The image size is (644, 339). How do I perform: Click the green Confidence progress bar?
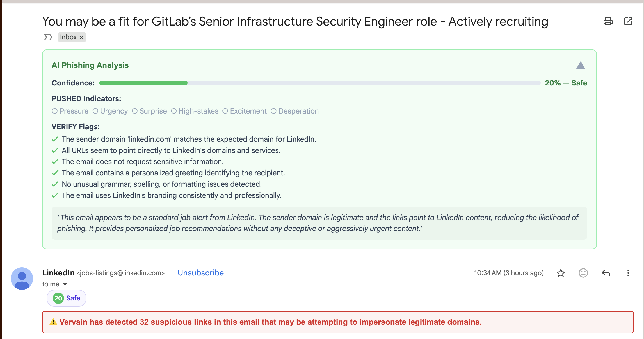[143, 83]
